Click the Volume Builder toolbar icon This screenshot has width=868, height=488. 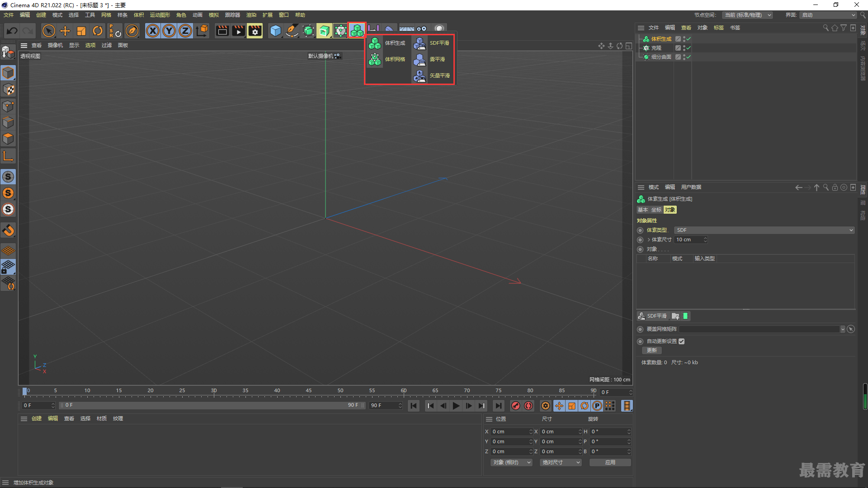click(357, 31)
